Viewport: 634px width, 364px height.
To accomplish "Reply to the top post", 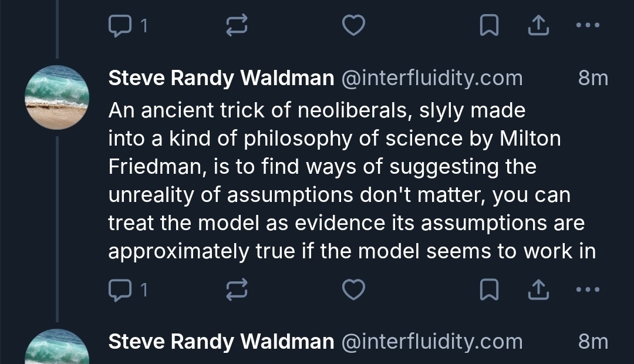I will click(120, 25).
